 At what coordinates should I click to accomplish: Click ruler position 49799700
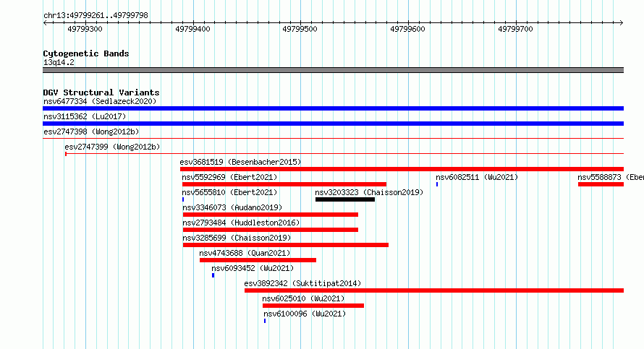click(x=515, y=29)
